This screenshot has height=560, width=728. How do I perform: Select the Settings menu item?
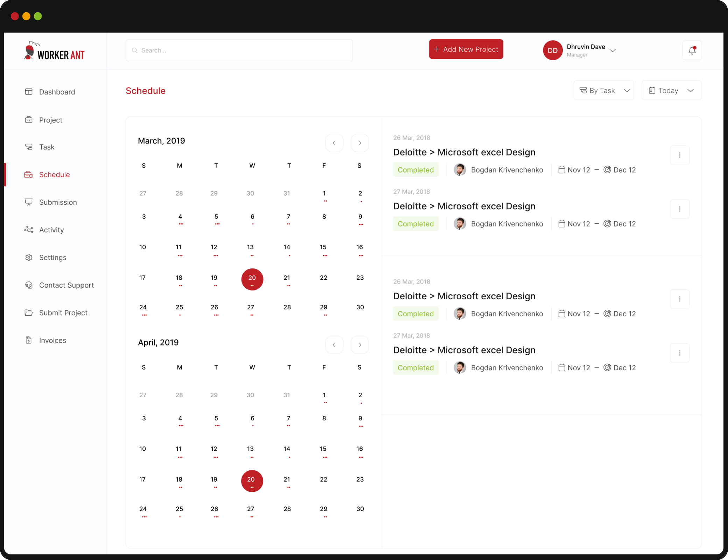coord(53,257)
